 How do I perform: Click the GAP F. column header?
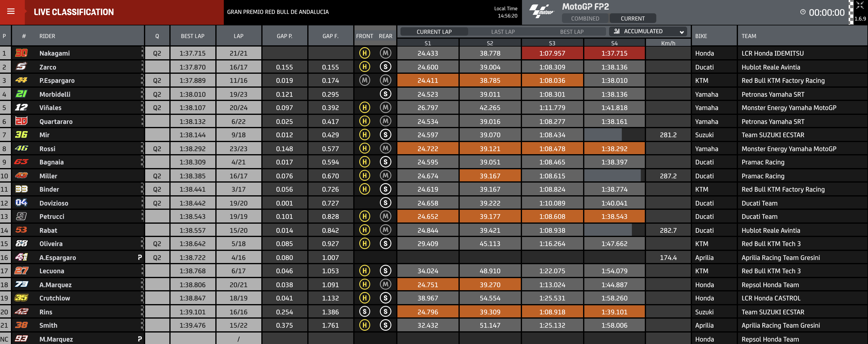(x=330, y=36)
